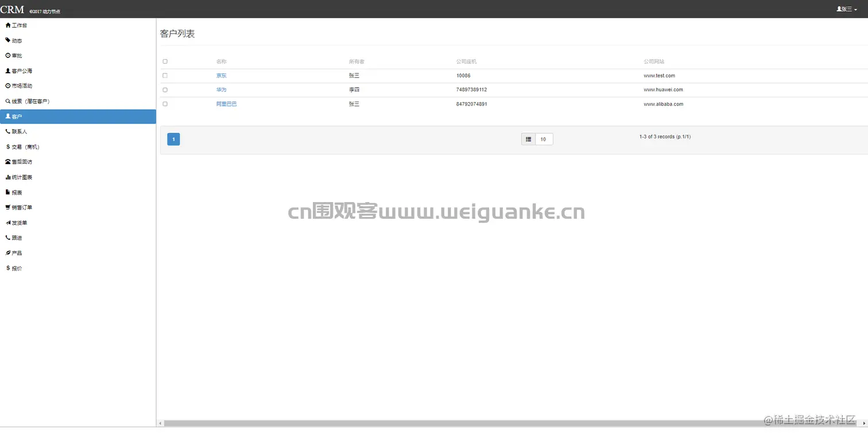This screenshot has width=868, height=438.
Task: Open the 产品 leaf icon item
Action: tap(14, 253)
